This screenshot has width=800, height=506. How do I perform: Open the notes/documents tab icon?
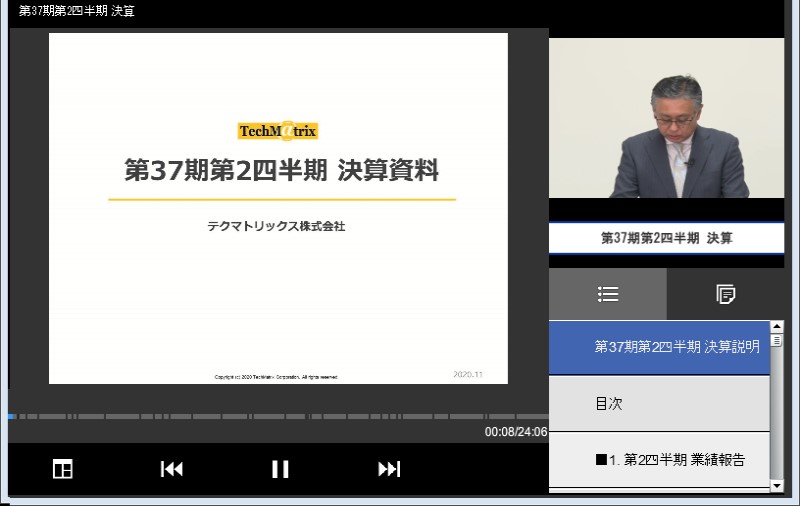725,294
